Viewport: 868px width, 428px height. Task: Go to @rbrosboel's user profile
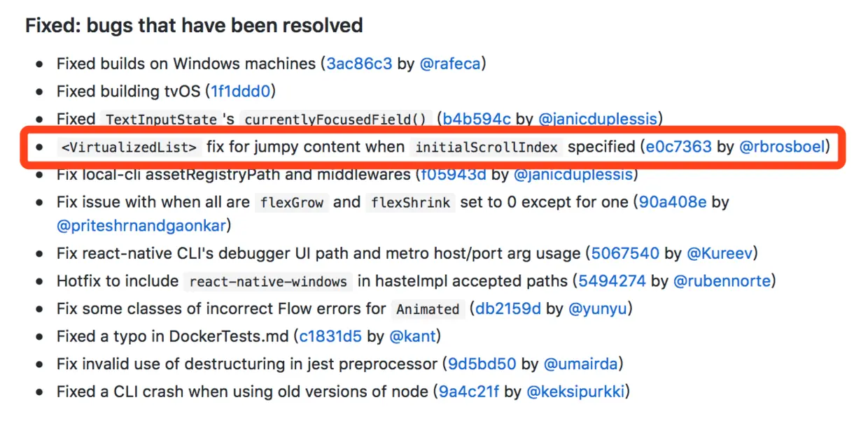783,147
